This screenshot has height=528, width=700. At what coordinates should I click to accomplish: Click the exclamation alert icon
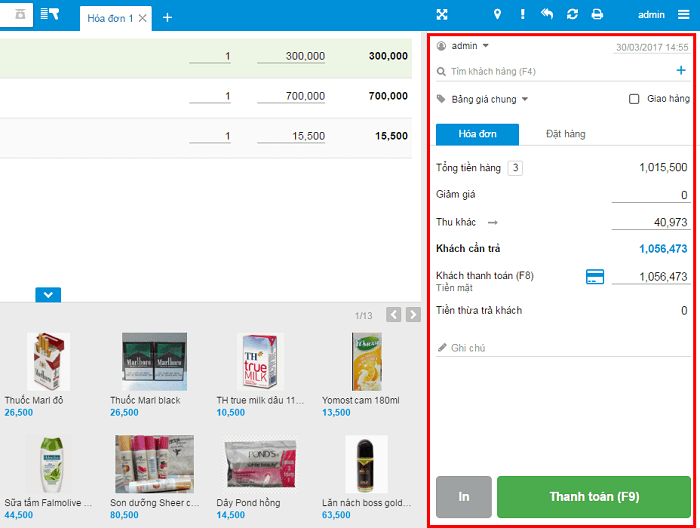522,15
